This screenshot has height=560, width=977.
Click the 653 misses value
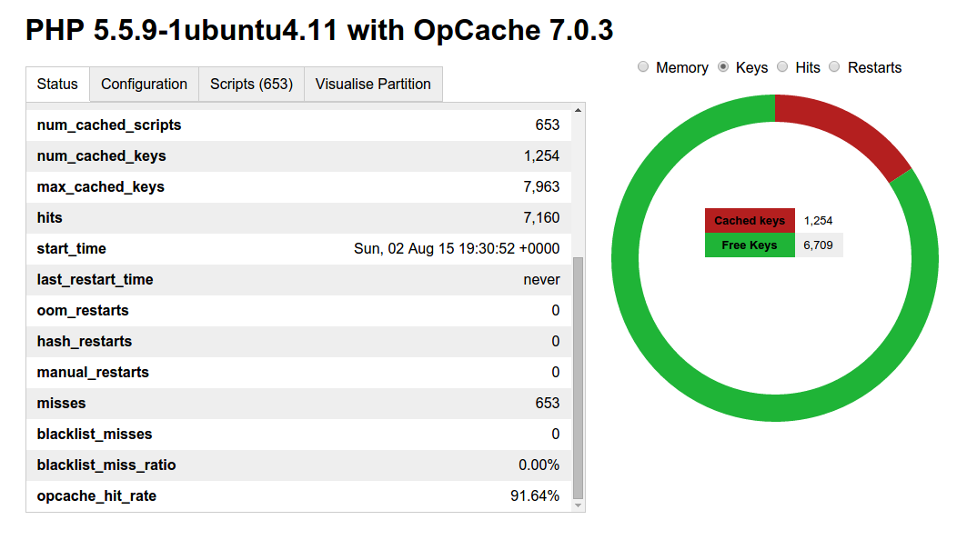click(547, 403)
